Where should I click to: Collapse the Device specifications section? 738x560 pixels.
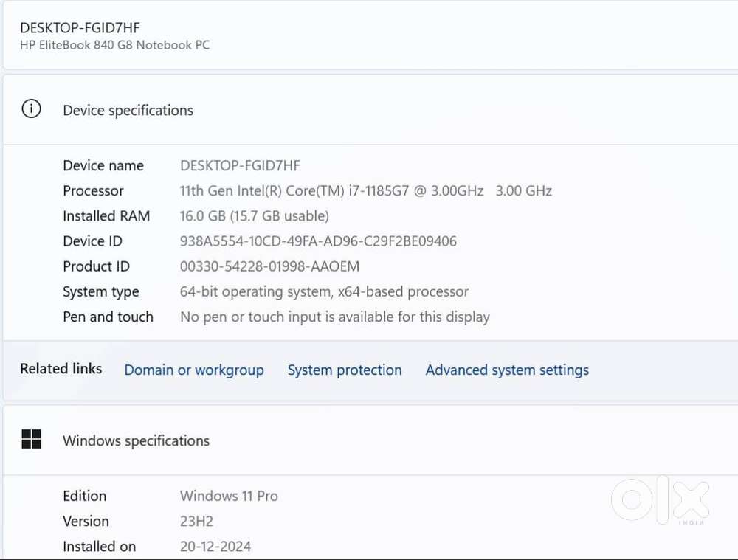(x=128, y=110)
